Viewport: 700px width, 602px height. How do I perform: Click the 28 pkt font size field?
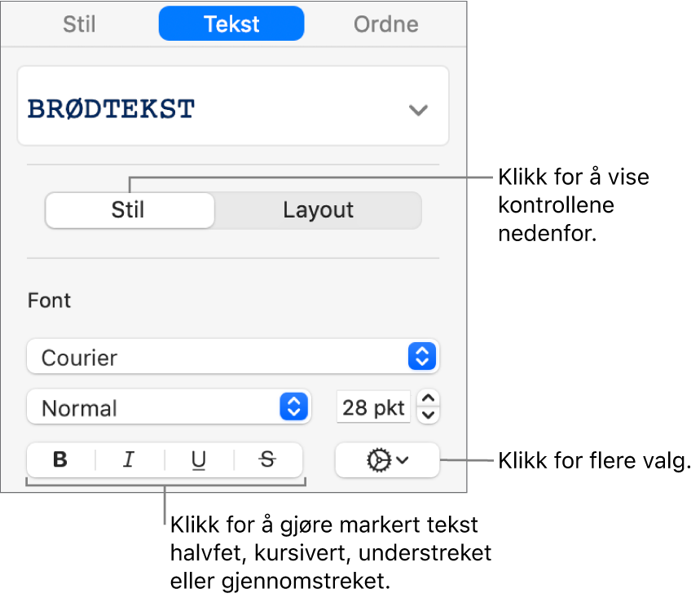[x=373, y=407]
